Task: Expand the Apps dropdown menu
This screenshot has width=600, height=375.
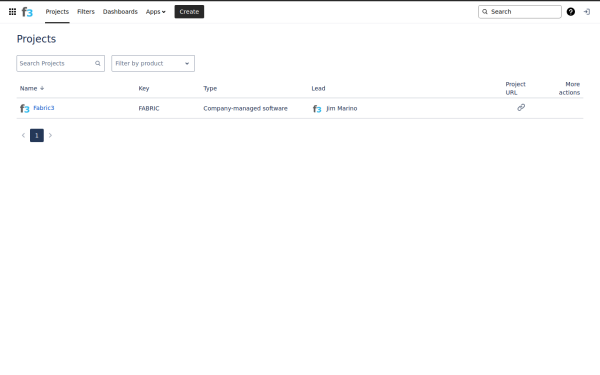Action: coord(155,12)
